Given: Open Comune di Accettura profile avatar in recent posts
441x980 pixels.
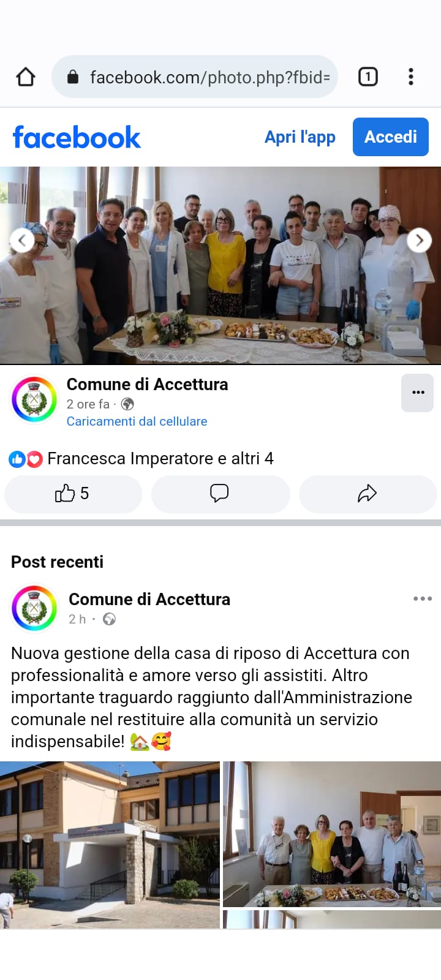Looking at the screenshot, I should (x=34, y=608).
